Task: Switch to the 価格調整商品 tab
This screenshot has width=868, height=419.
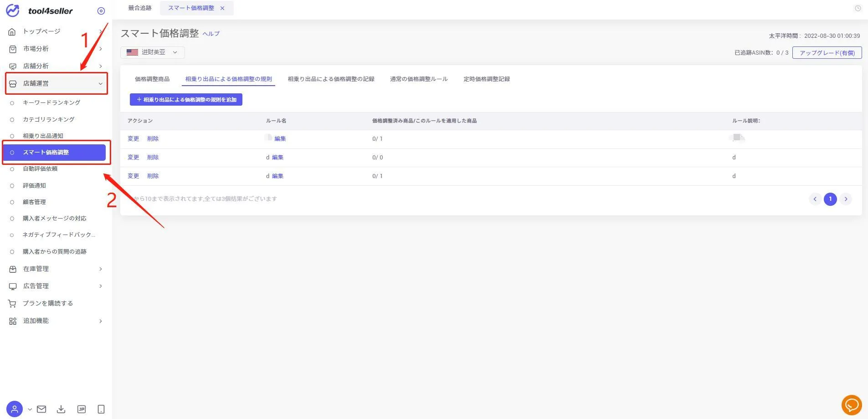Action: pos(152,79)
